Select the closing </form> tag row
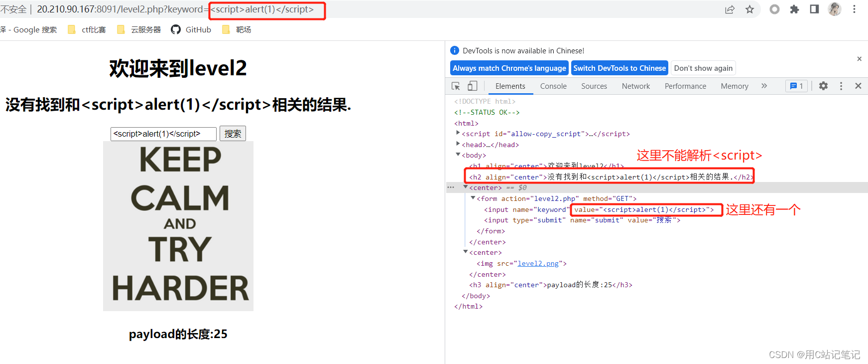The image size is (868, 364). point(491,231)
